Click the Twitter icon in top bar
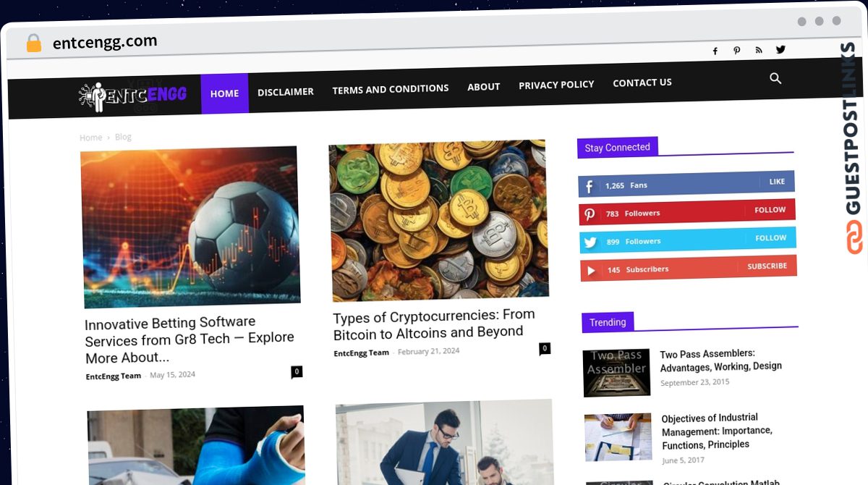The height and width of the screenshot is (485, 868). tap(780, 49)
